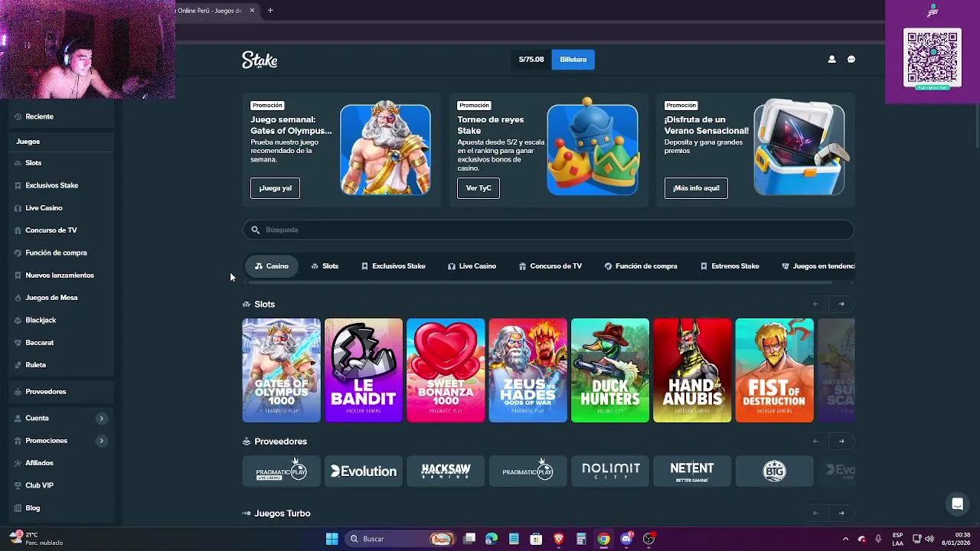Click the ¡Más info aquí! button
The height and width of the screenshot is (551, 980).
pos(696,188)
